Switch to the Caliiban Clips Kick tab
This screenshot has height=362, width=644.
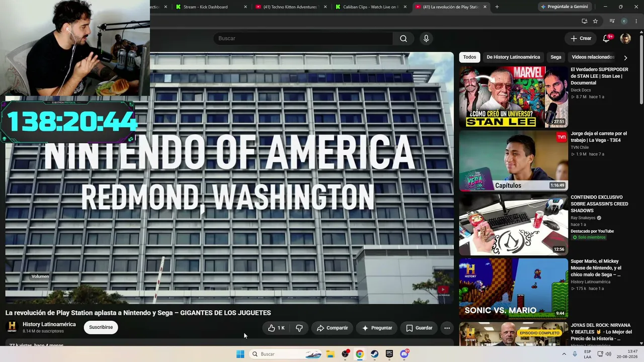(x=371, y=7)
